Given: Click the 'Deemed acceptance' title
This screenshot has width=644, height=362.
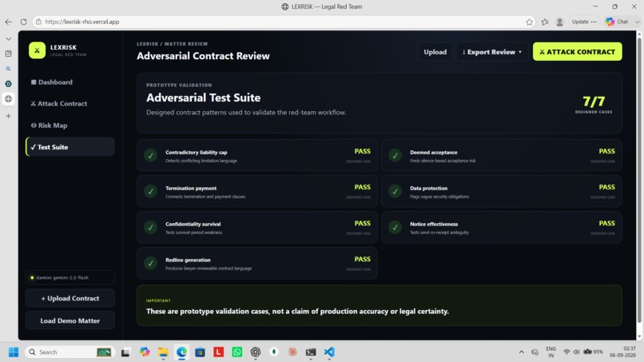Looking at the screenshot, I should tap(434, 152).
